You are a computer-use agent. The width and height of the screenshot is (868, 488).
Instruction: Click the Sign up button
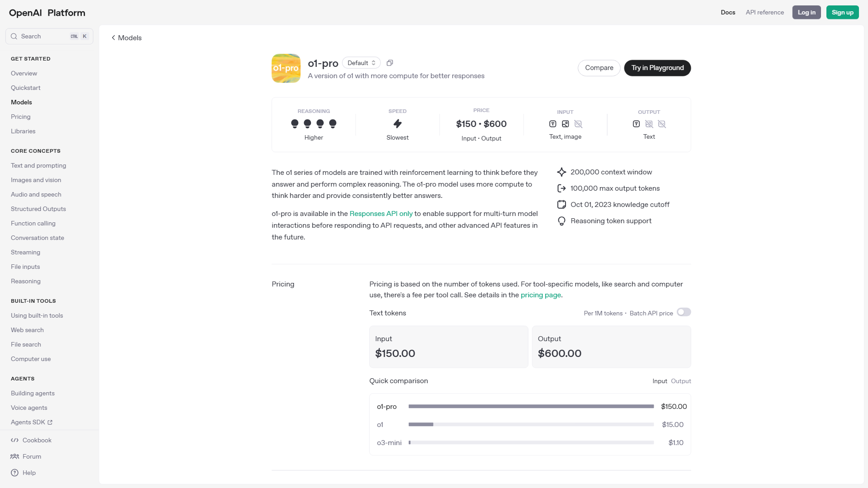(843, 12)
